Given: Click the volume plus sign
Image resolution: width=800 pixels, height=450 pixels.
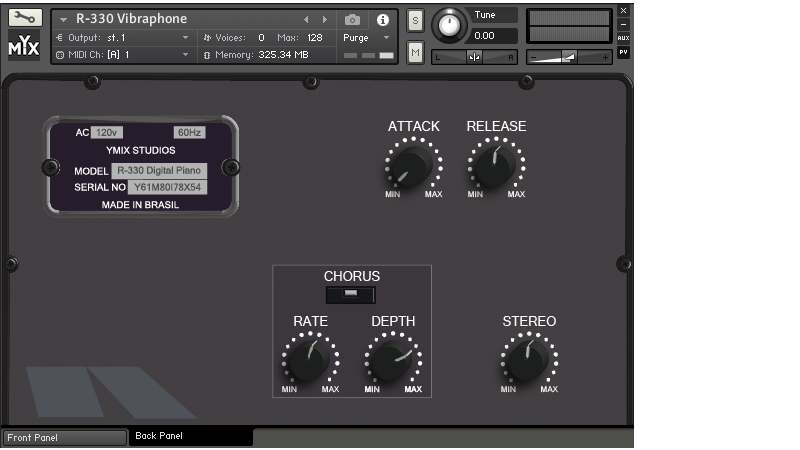Looking at the screenshot, I should pyautogui.click(x=605, y=58).
